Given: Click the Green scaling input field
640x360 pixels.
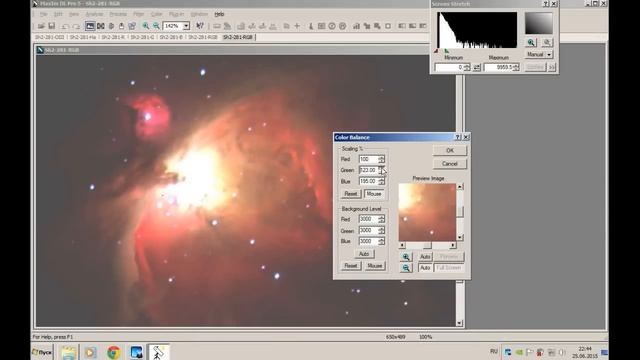Looking at the screenshot, I should [368, 170].
